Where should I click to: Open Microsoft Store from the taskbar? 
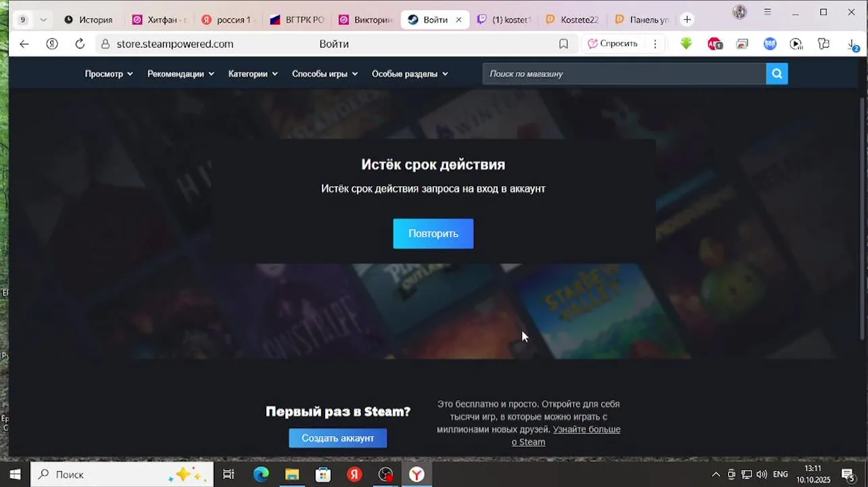(323, 474)
